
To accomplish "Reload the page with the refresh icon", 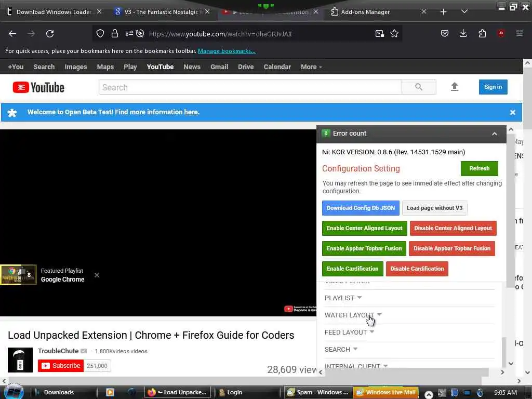I will pos(50,34).
